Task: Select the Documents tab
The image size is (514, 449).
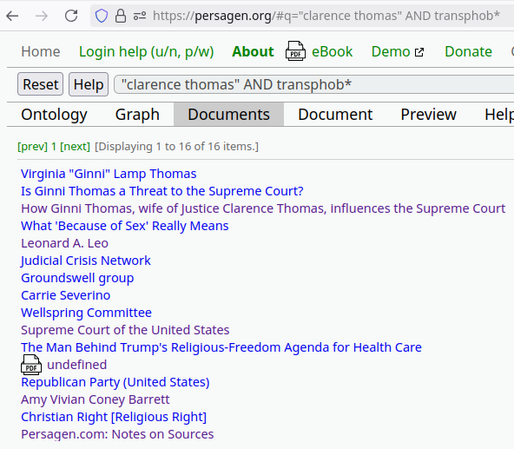Action: pyautogui.click(x=229, y=115)
